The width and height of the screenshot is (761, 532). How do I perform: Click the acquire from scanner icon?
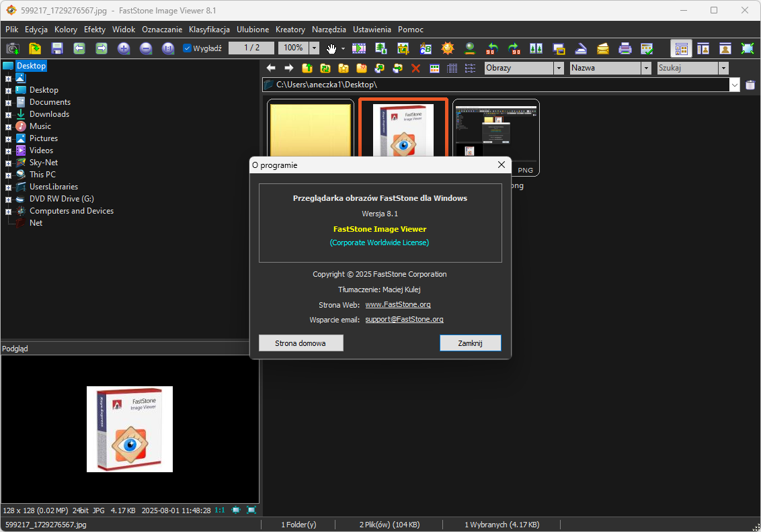click(581, 48)
